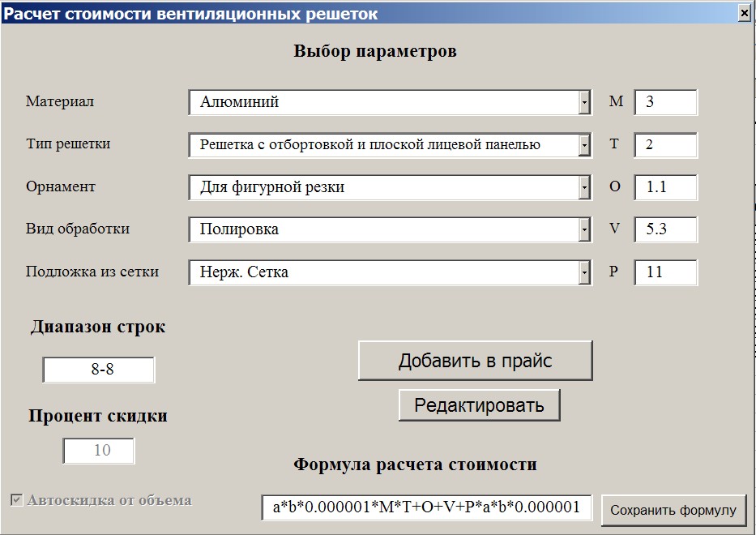Click the Процент скидки heading
This screenshot has width=756, height=535.
(x=98, y=416)
